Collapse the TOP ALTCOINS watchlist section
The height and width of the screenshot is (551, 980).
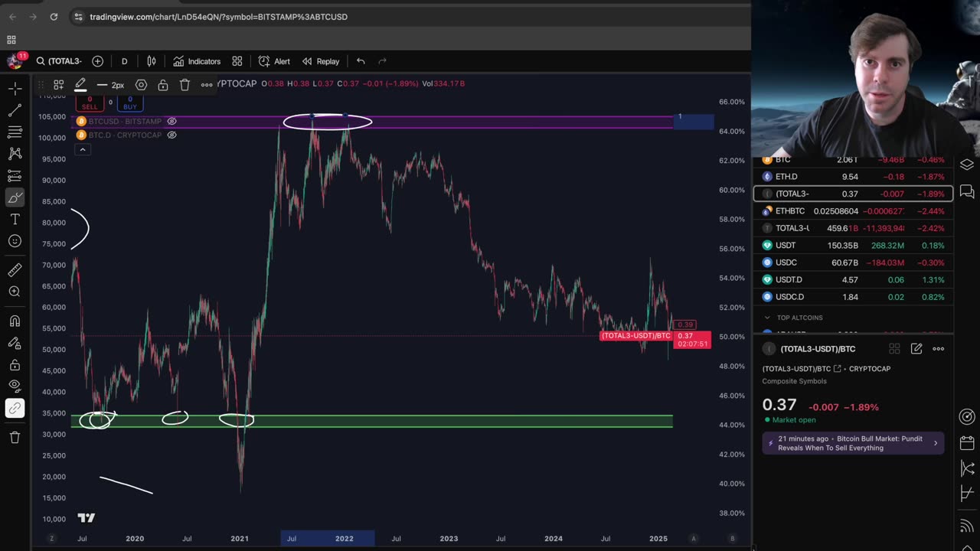[x=767, y=318]
